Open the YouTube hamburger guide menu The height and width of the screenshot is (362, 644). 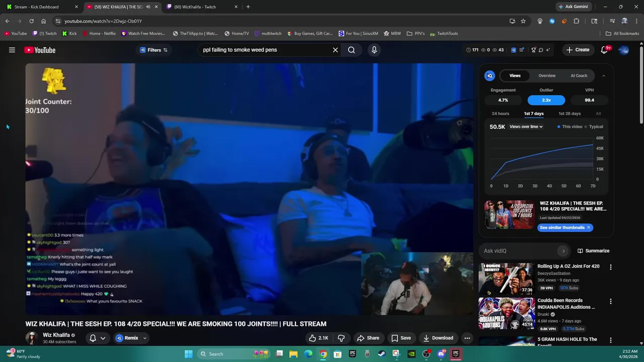(x=12, y=50)
